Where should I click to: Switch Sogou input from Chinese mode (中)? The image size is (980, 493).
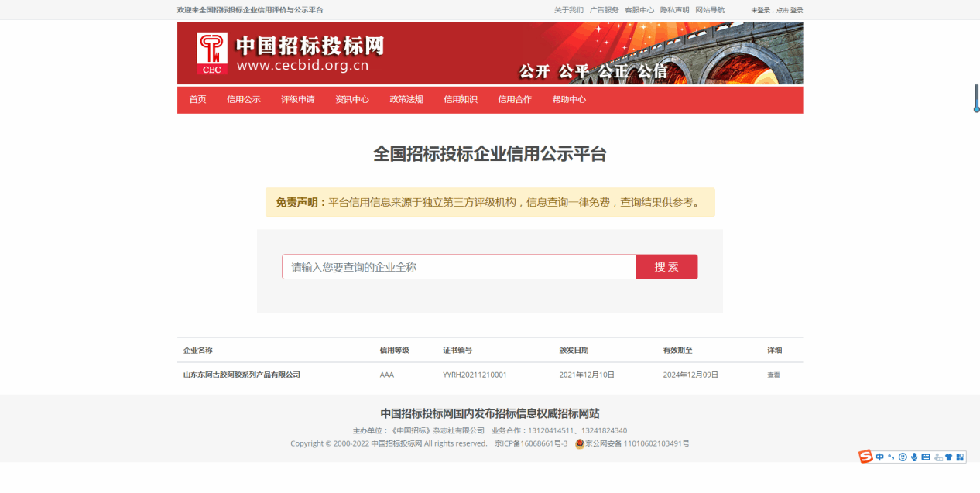coord(880,457)
